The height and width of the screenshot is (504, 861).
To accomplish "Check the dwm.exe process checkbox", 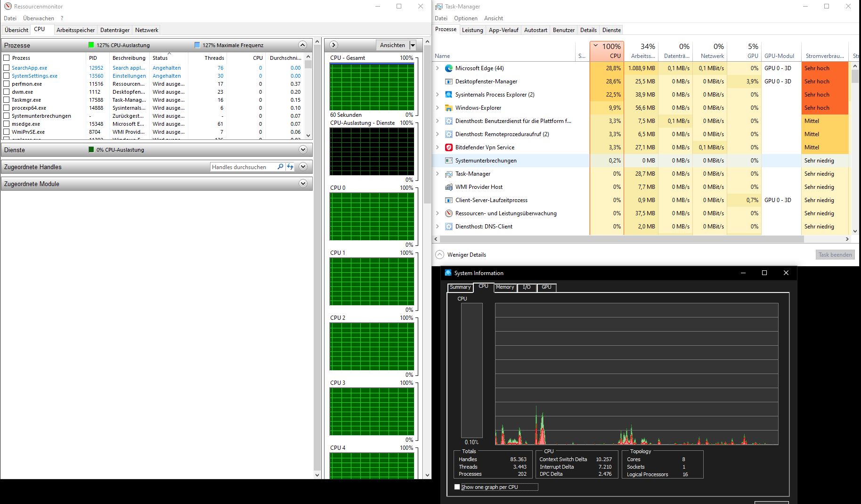I will click(7, 92).
